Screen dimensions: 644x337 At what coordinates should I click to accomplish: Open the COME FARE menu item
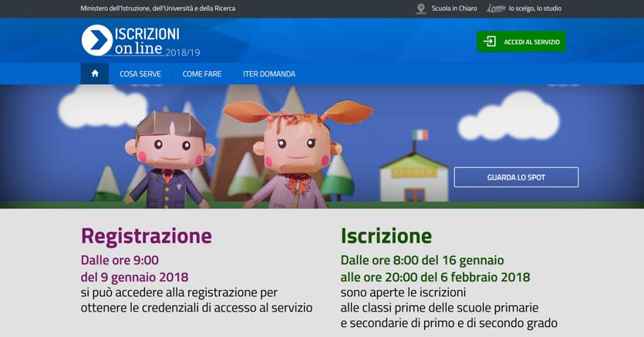[x=201, y=74]
